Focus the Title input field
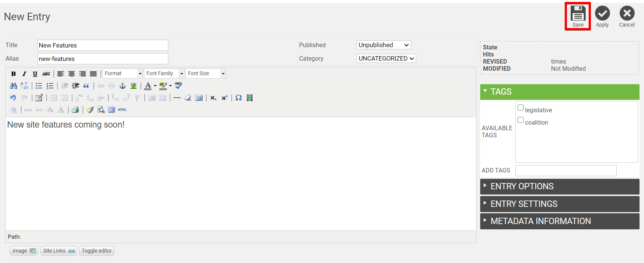Image resolution: width=644 pixels, height=263 pixels. pyautogui.click(x=103, y=45)
